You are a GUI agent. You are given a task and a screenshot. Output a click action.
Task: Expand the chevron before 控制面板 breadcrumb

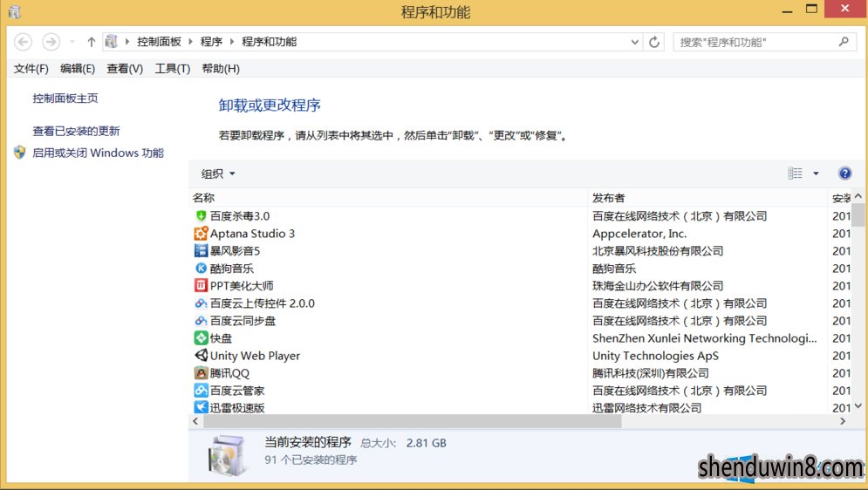[126, 42]
